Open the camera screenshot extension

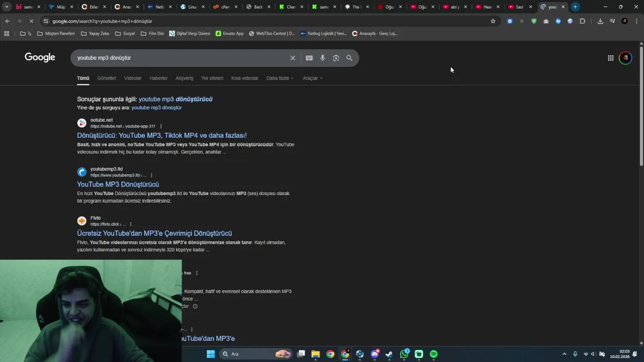(x=546, y=21)
